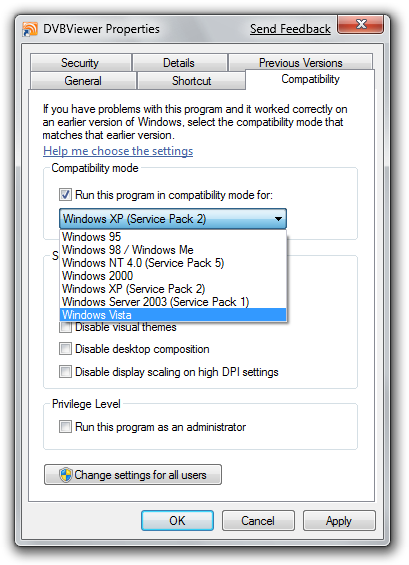This screenshot has height=565, width=409.
Task: Open the Shortcut tab
Action: (x=191, y=81)
